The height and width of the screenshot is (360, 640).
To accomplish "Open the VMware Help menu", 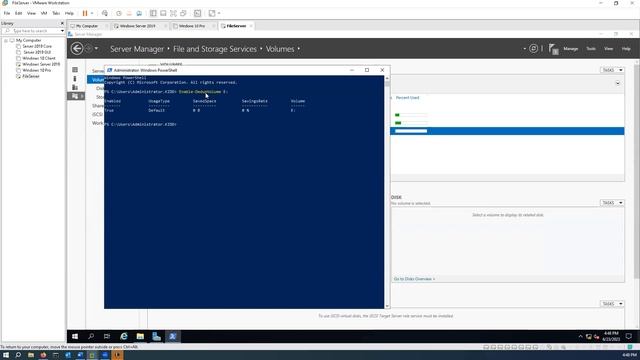I will pos(69,13).
